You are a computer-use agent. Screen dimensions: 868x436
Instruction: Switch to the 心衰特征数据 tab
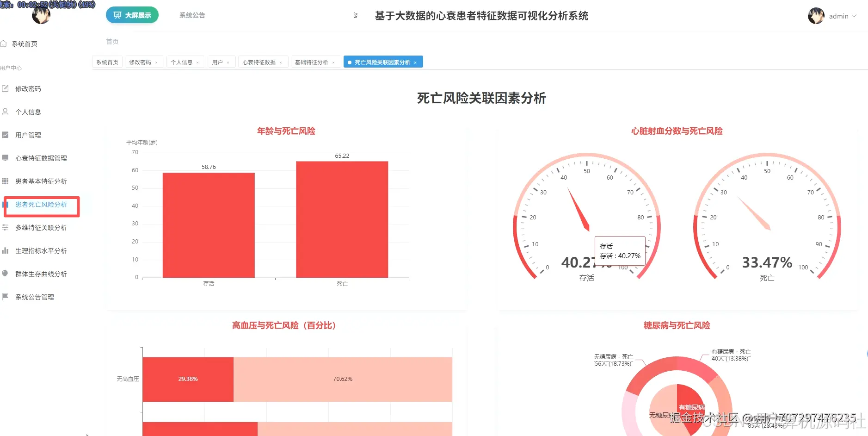[x=259, y=62]
